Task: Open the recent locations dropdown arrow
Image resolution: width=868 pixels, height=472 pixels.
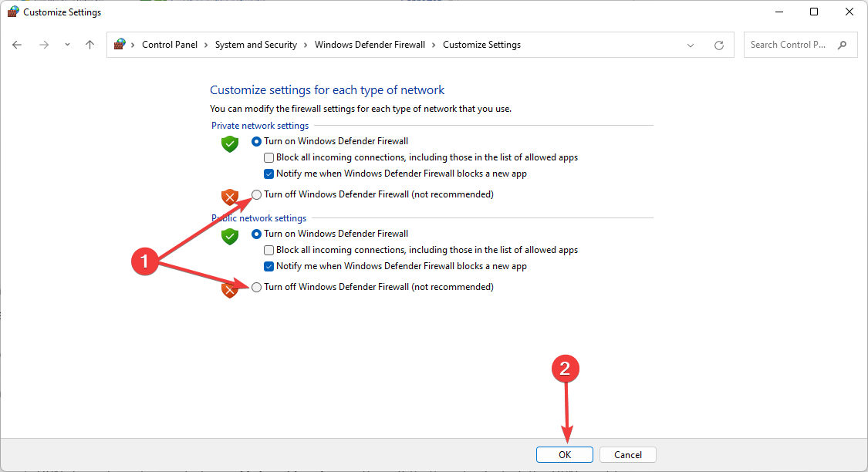Action: pos(67,45)
